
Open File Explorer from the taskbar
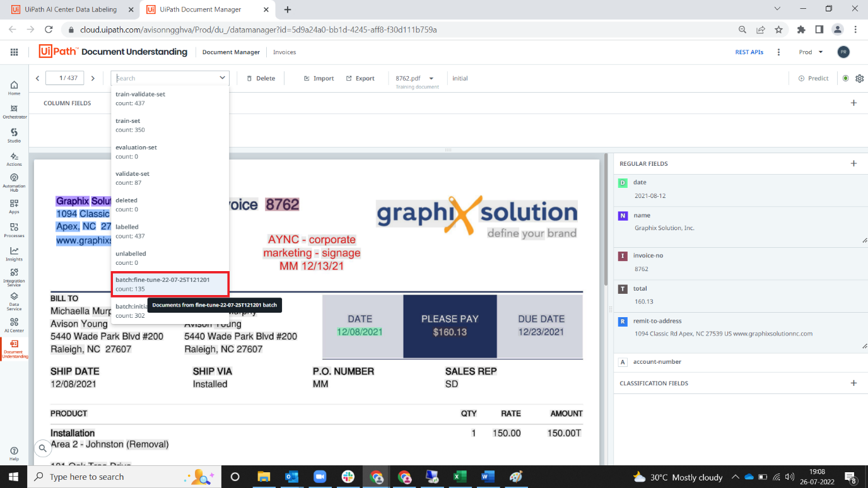tap(264, 477)
